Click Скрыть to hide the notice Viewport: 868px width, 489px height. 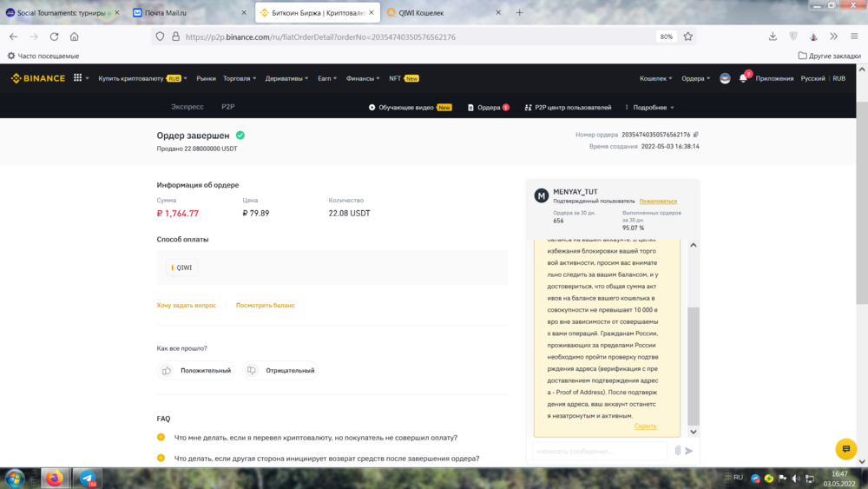point(646,426)
